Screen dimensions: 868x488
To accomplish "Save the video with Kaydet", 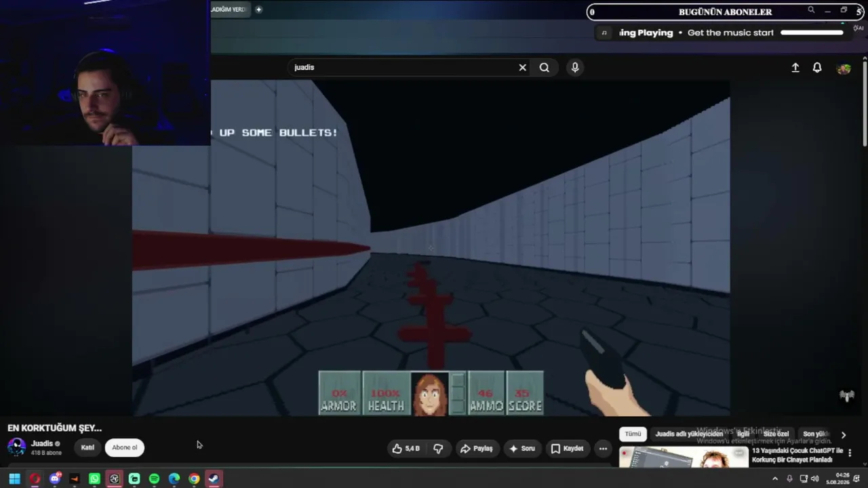I will tap(567, 448).
